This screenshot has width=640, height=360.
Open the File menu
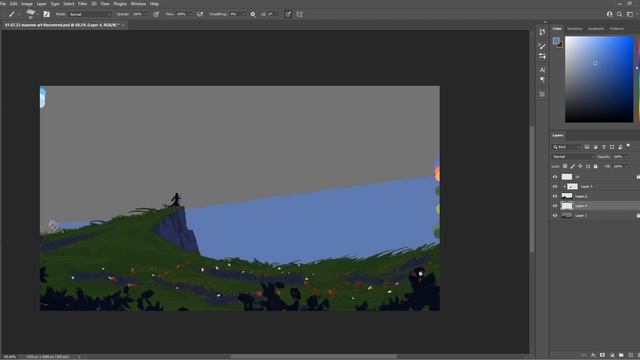coord(3,4)
